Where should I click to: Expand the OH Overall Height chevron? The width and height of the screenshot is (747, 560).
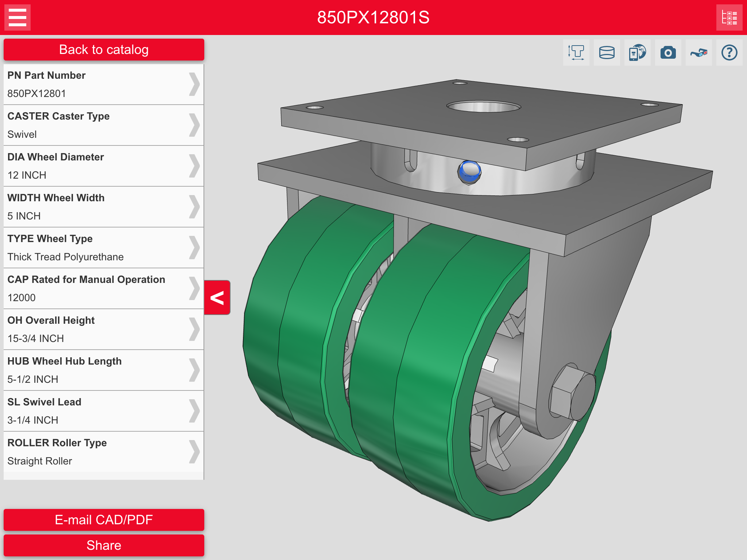(x=194, y=329)
